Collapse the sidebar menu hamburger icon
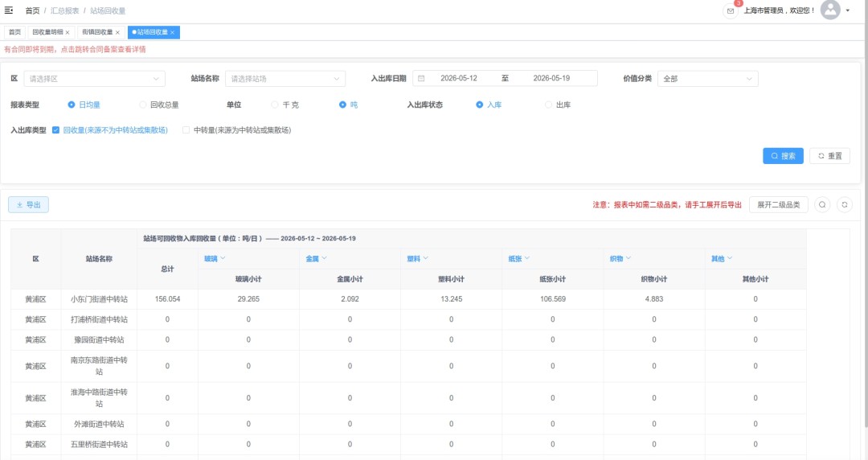 click(9, 10)
